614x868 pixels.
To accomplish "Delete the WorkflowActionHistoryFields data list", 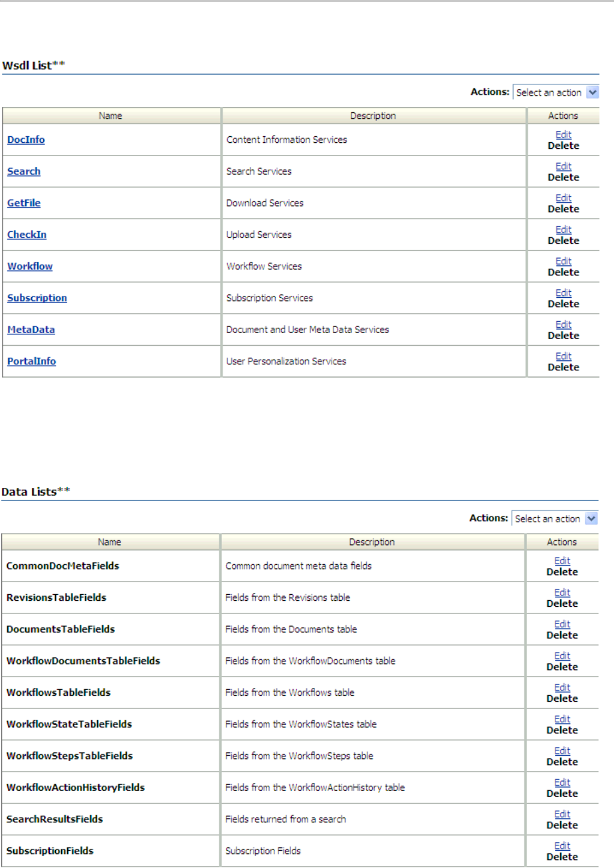I will 562,793.
